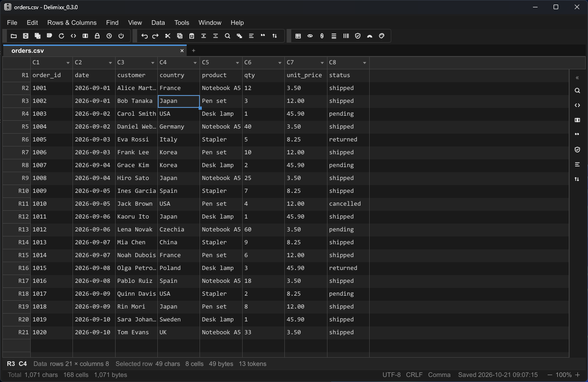Open the File menu
Image resolution: width=588 pixels, height=382 pixels.
point(12,22)
